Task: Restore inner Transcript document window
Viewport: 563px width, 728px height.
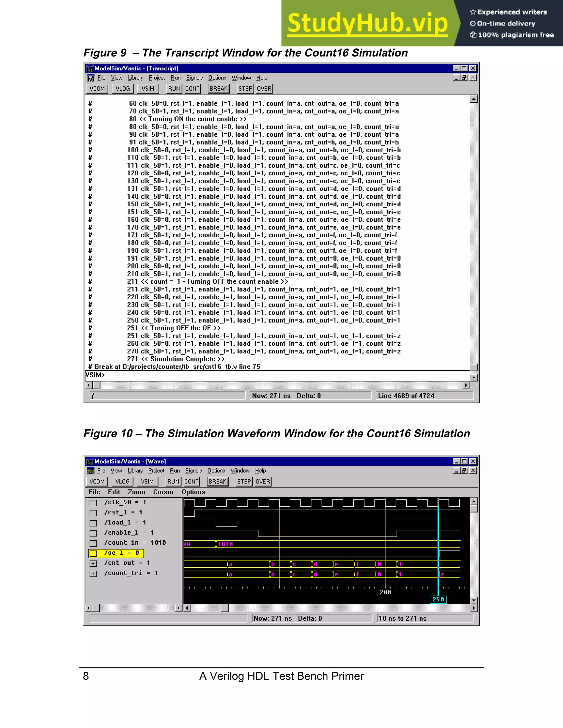Action: click(464, 78)
